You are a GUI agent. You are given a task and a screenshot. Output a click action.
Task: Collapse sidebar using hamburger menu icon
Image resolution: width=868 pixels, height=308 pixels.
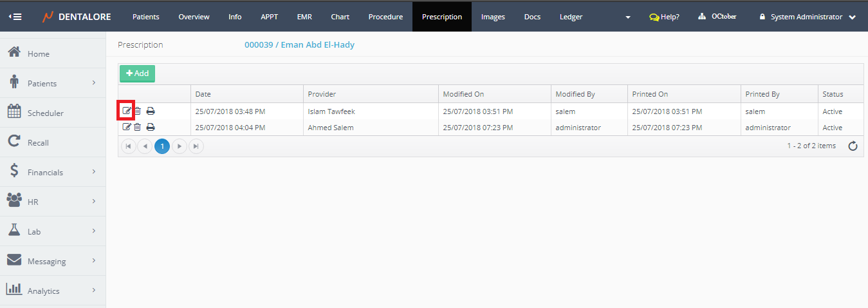[x=15, y=17]
